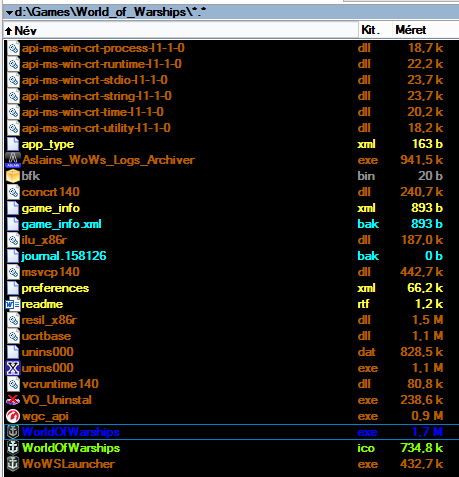The image size is (459, 477).
Task: Click the VO_Uninstal exe icon
Action: pos(13,400)
